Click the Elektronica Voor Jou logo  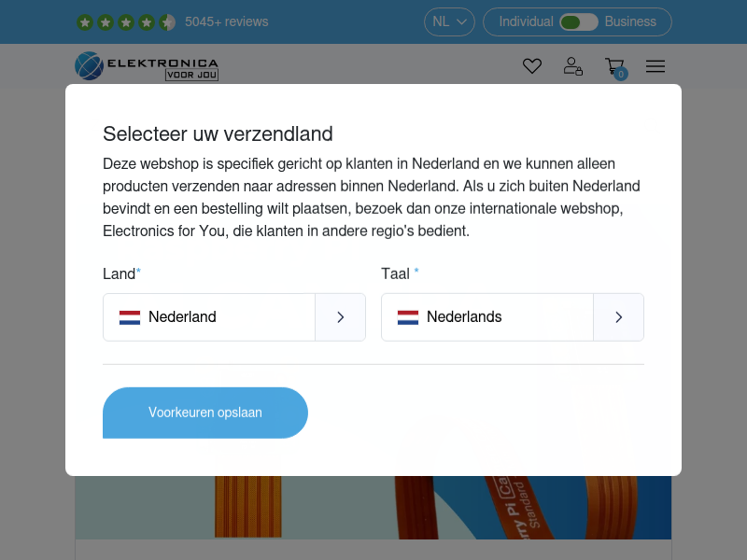pyautogui.click(x=147, y=65)
